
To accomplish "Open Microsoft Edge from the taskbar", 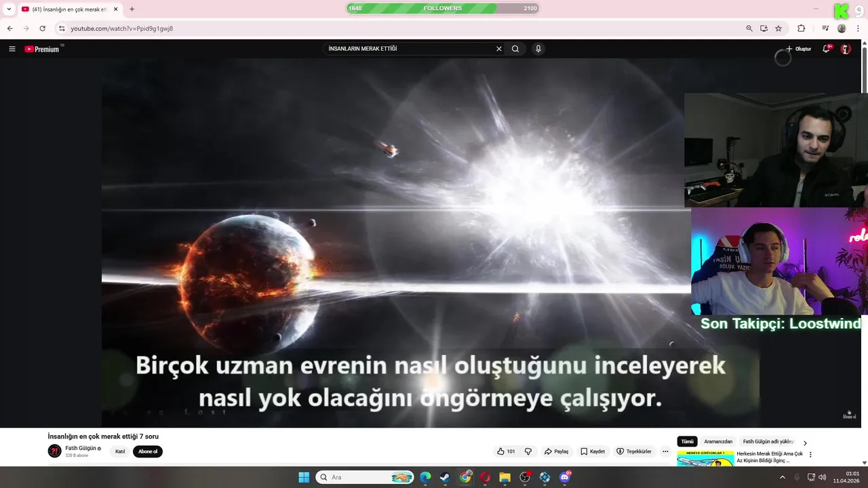I will tap(425, 477).
